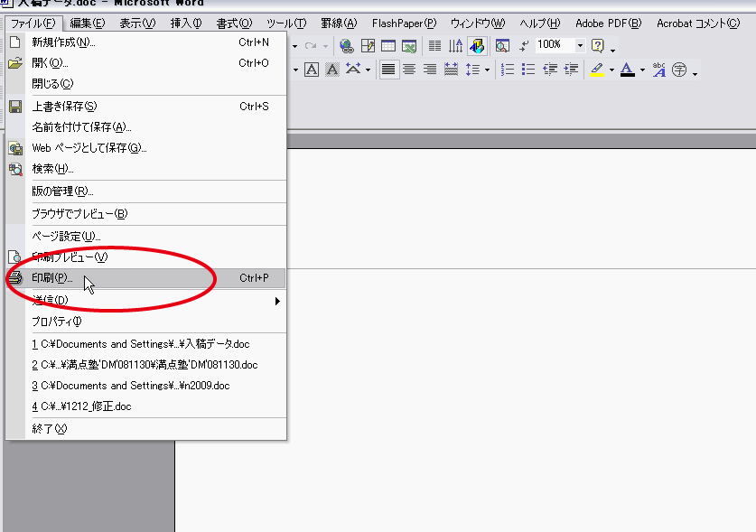Click the open folder icon beside 開く
This screenshot has width=756, height=532.
point(15,62)
